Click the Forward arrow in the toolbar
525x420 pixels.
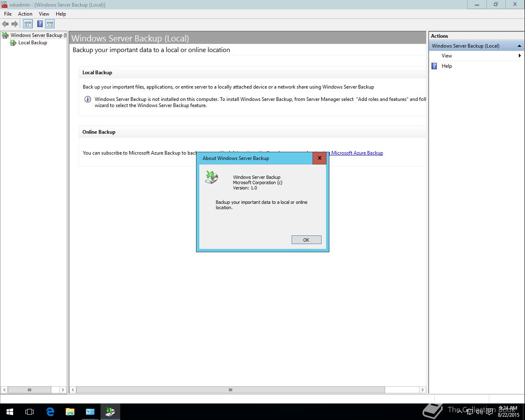(x=15, y=24)
